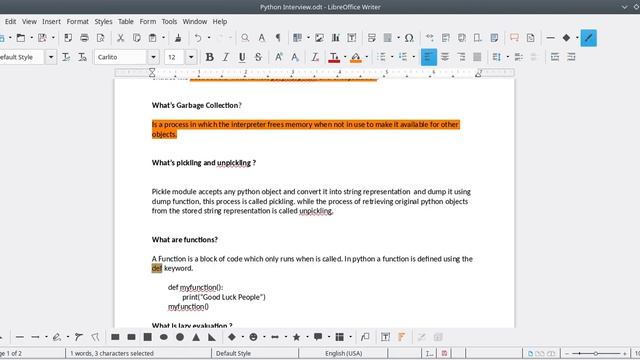Image resolution: width=640 pixels, height=360 pixels.
Task: Open highlighting color dropdown arrow
Action: tap(367, 57)
